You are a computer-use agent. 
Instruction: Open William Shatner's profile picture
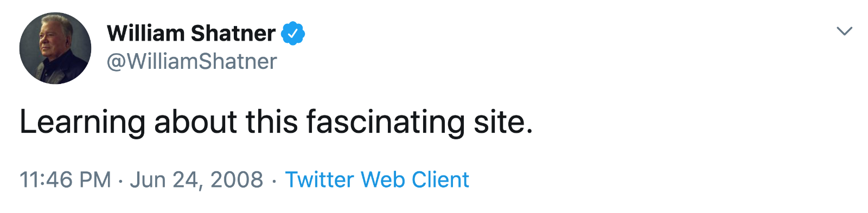tap(55, 48)
